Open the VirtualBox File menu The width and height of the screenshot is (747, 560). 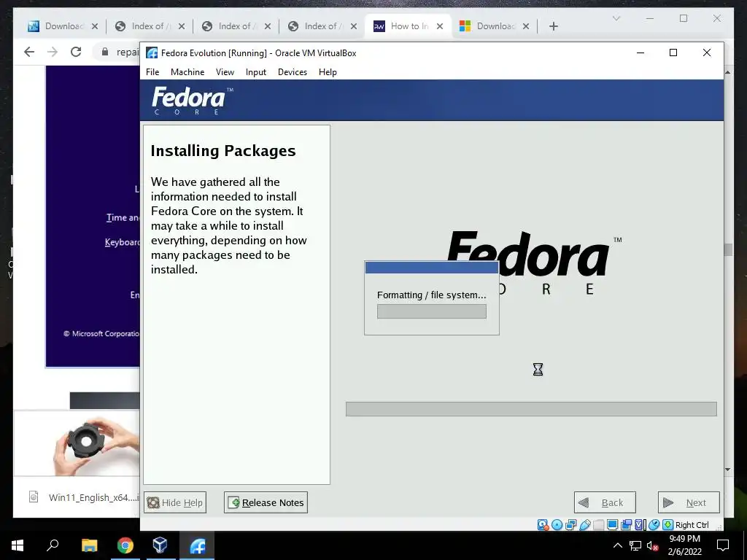(x=152, y=72)
